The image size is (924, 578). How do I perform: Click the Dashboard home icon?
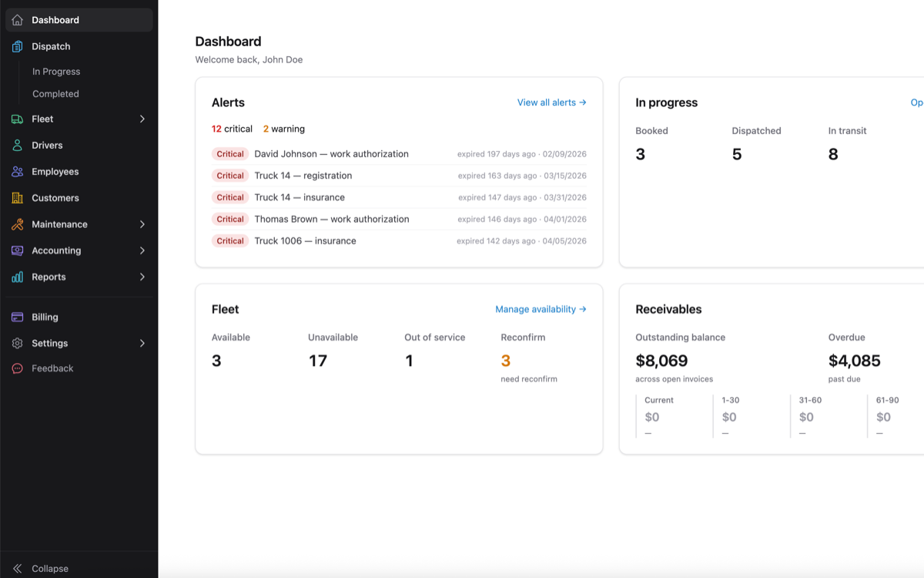17,20
